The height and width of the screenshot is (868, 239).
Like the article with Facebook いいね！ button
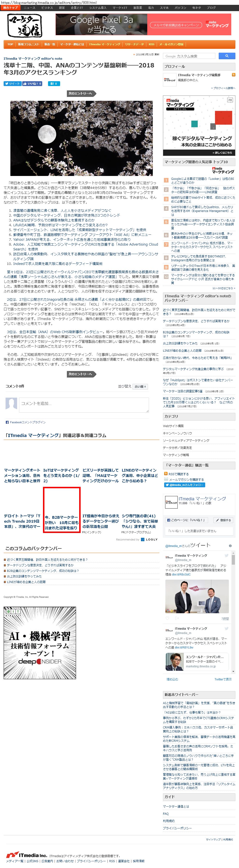coord(32,84)
